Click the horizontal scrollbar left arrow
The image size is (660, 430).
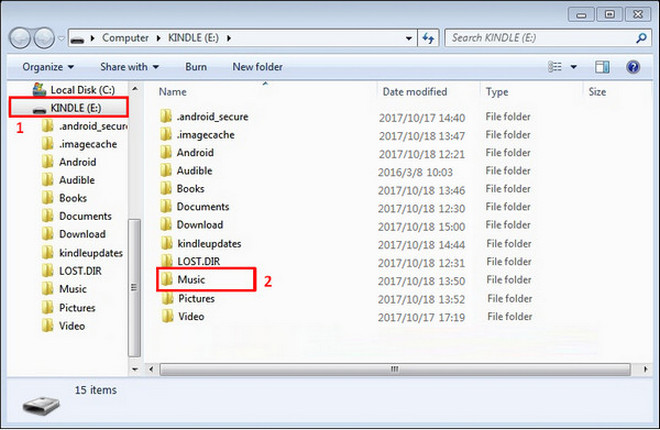[151, 369]
